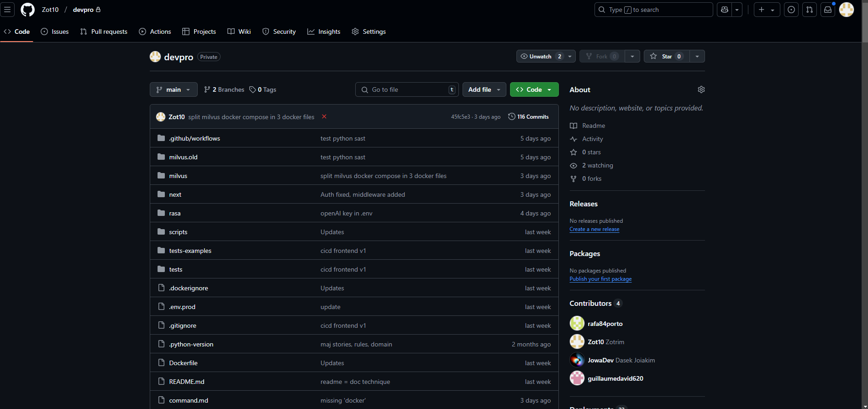Open the GitHub homepage logo
The height and width of the screenshot is (409, 868).
(27, 10)
